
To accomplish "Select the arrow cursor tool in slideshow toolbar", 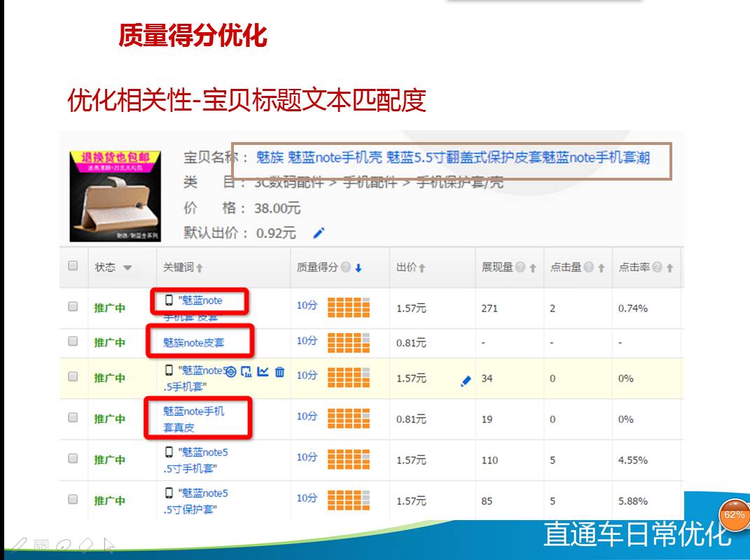I will (109, 545).
